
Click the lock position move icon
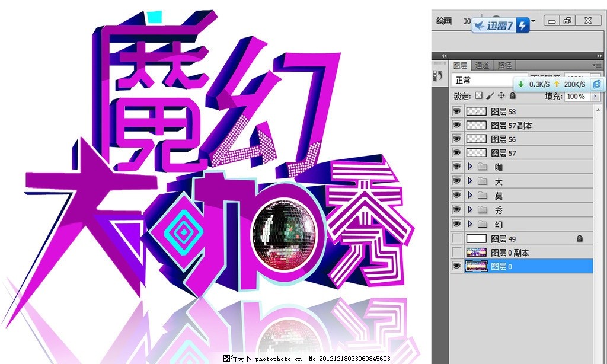click(x=501, y=95)
